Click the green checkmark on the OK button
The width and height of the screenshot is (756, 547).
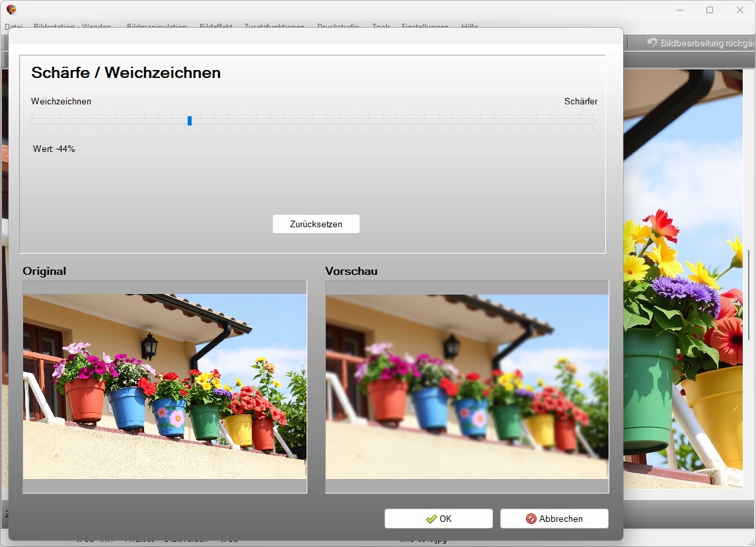(x=431, y=519)
